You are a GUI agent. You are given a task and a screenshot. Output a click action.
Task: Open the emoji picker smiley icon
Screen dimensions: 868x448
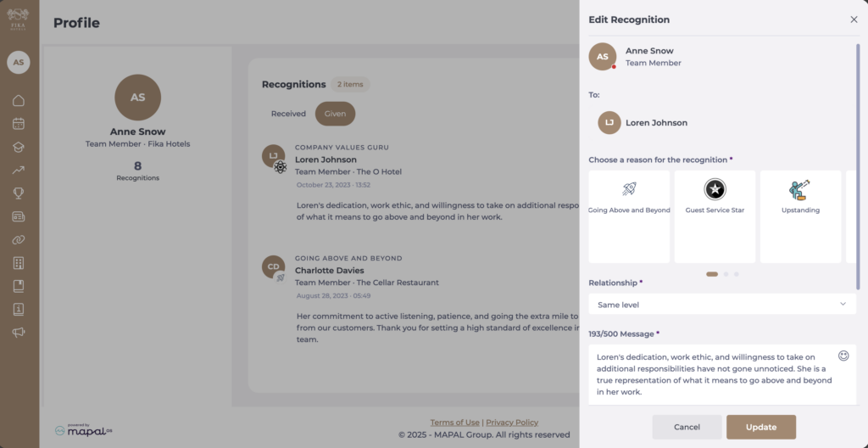pyautogui.click(x=843, y=356)
